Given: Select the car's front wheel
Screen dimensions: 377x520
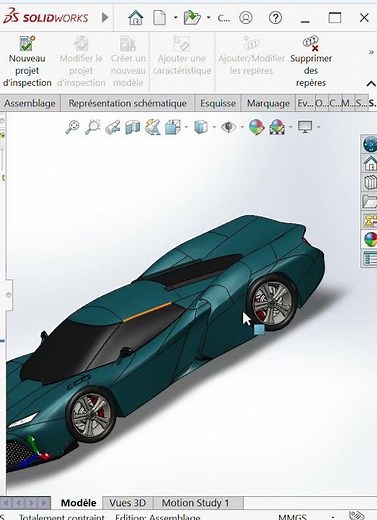Looking at the screenshot, I should (92, 415).
